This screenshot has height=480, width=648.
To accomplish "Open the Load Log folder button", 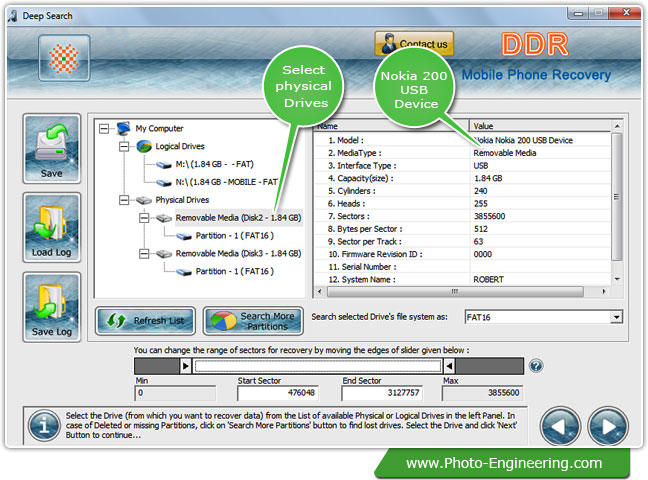I will pos(52,228).
